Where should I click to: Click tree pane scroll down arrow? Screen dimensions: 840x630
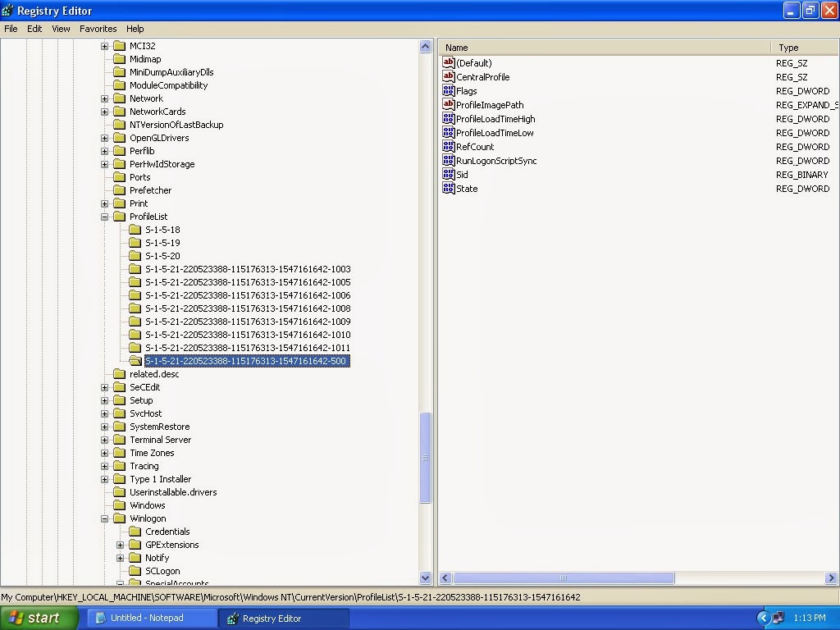click(x=426, y=577)
